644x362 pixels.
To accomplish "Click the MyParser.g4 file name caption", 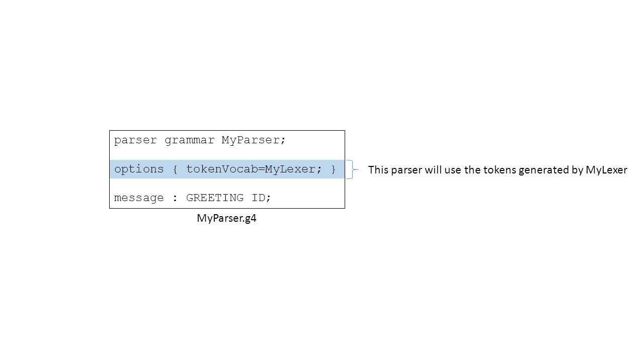I will (x=226, y=219).
